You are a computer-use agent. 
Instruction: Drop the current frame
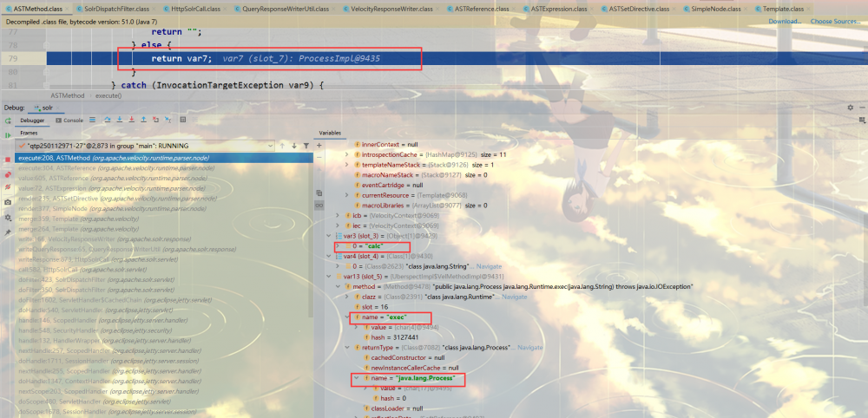(x=155, y=120)
